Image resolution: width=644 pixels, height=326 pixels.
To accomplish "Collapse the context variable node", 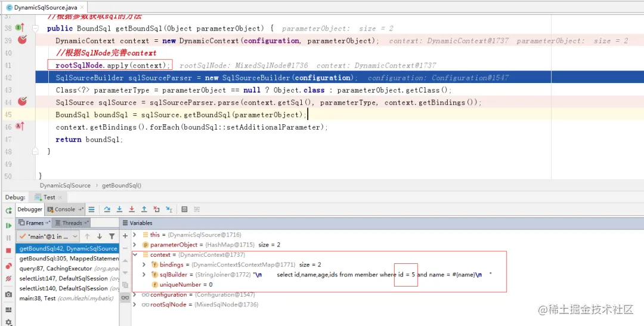I will 134,255.
